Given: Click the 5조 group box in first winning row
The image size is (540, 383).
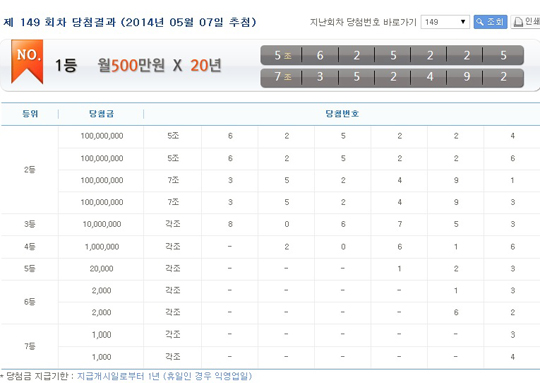Looking at the screenshot, I should (282, 55).
